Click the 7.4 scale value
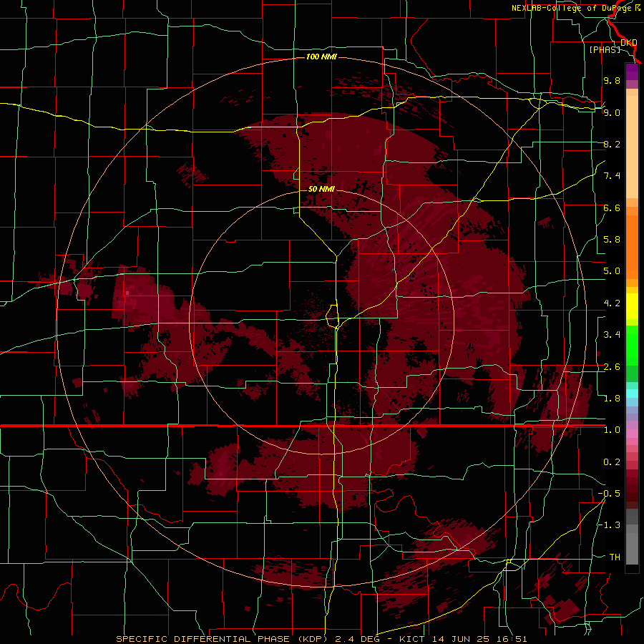This screenshot has height=644, width=644. tap(612, 176)
